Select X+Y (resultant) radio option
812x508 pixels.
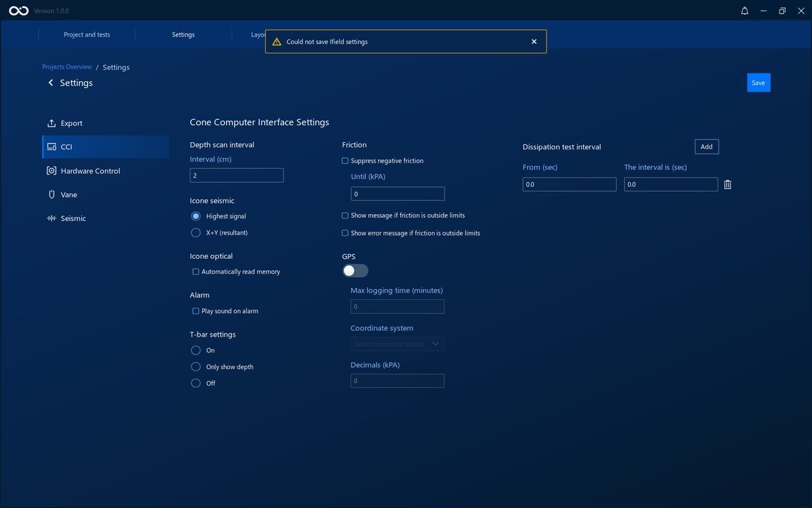pyautogui.click(x=196, y=232)
